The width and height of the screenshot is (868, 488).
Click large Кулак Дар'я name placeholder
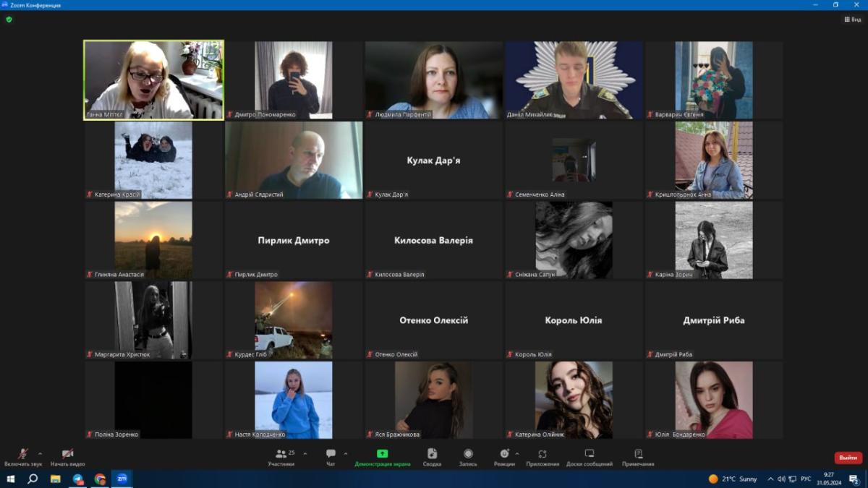point(434,160)
